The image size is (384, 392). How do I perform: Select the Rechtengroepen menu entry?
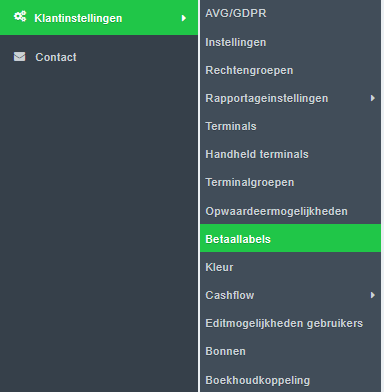290,70
